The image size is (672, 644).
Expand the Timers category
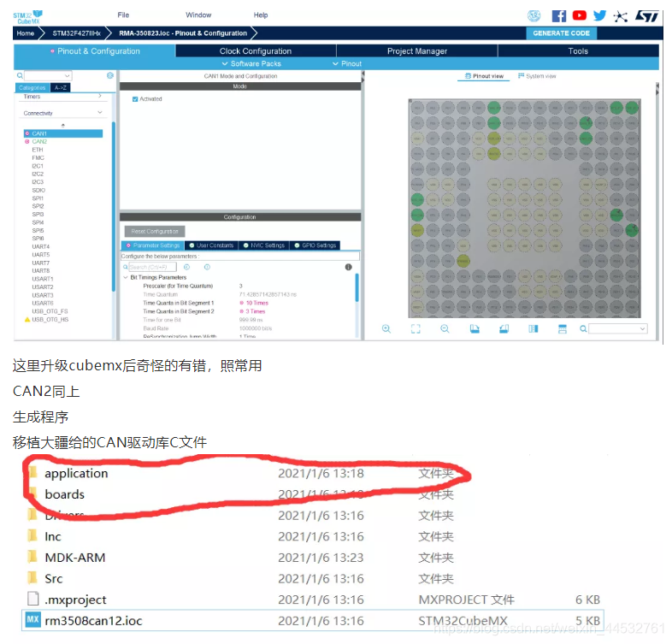[x=100, y=96]
